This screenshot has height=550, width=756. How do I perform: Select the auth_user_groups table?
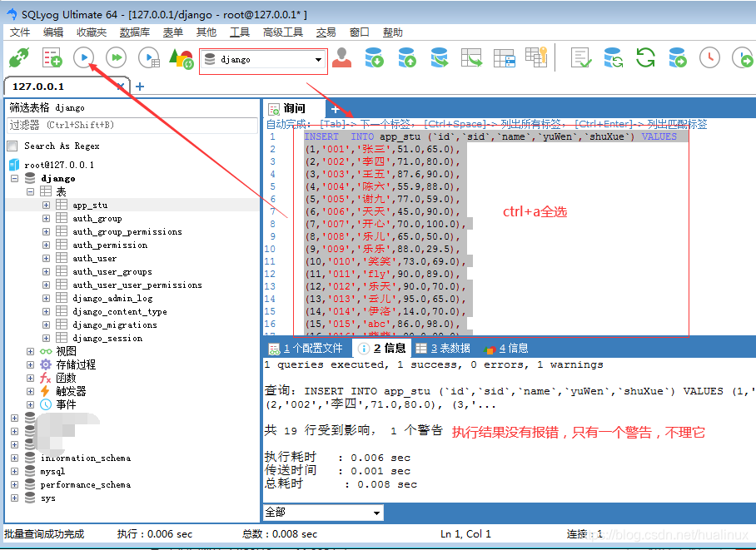112,272
